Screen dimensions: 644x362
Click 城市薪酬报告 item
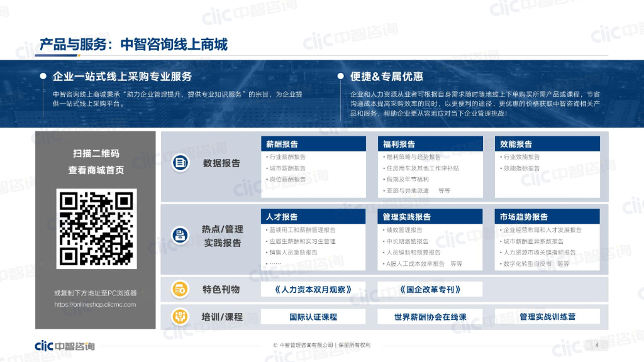tap(287, 168)
